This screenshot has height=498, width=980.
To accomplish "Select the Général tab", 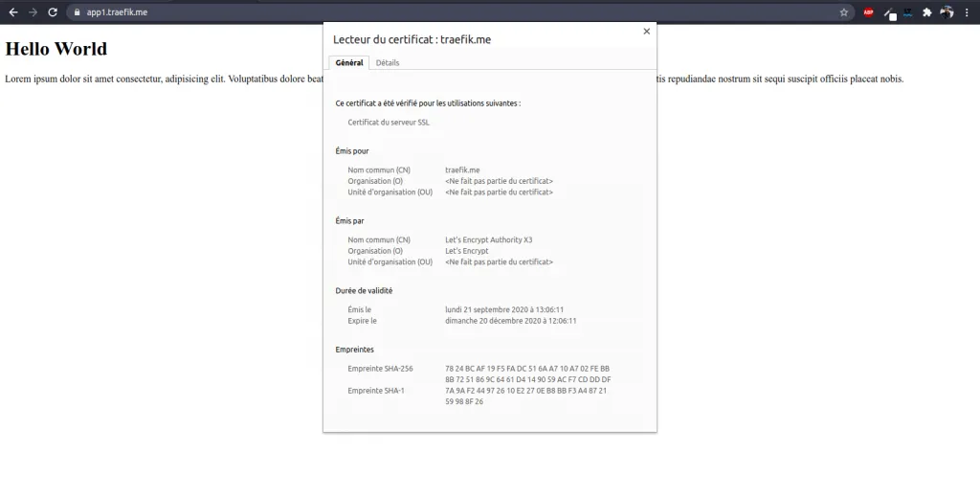I will (349, 63).
